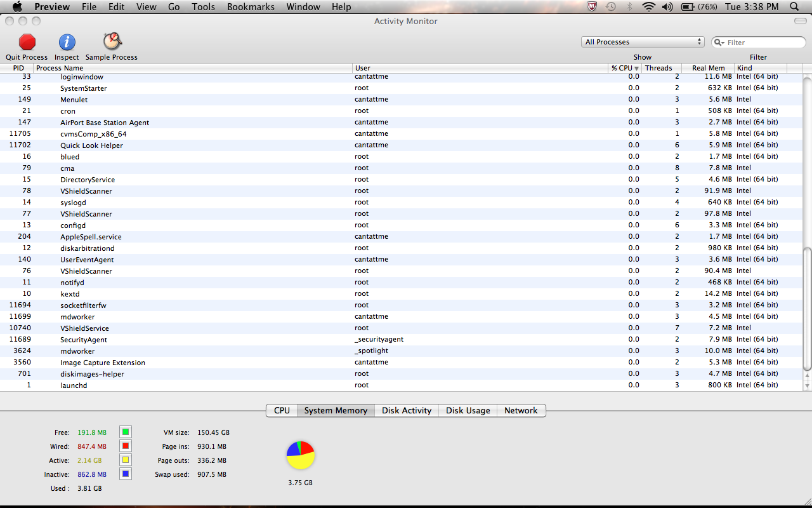Open the Bookmarks menu
This screenshot has height=508, width=812.
tap(251, 7)
